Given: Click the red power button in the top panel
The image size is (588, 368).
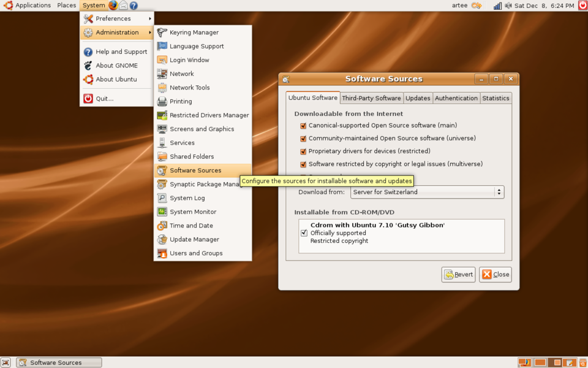Looking at the screenshot, I should click(582, 6).
